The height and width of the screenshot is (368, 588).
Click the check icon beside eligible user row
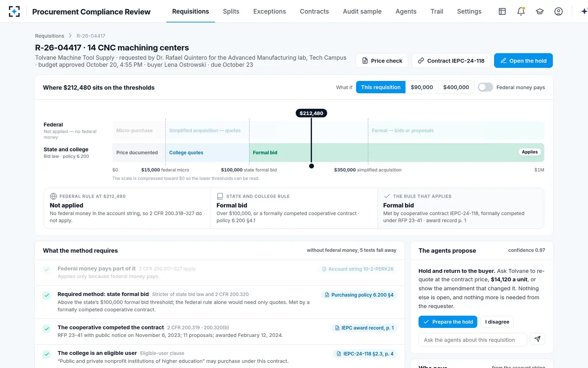coord(47,354)
